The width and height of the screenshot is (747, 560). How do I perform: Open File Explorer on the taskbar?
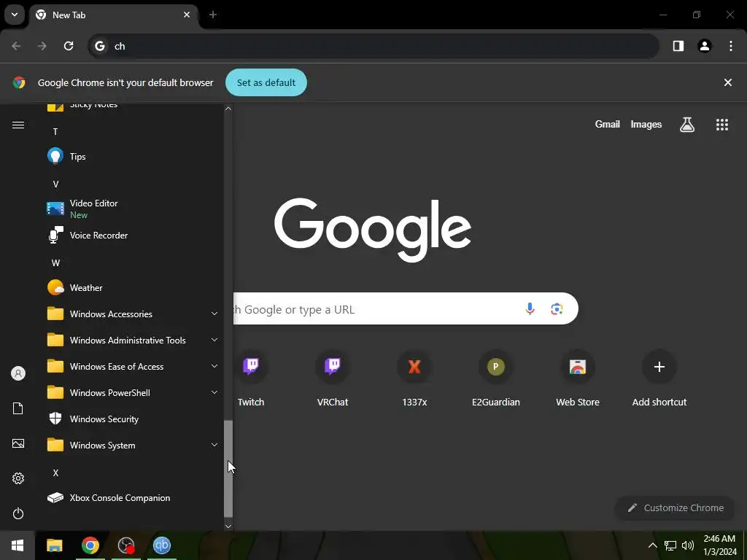pos(54,545)
